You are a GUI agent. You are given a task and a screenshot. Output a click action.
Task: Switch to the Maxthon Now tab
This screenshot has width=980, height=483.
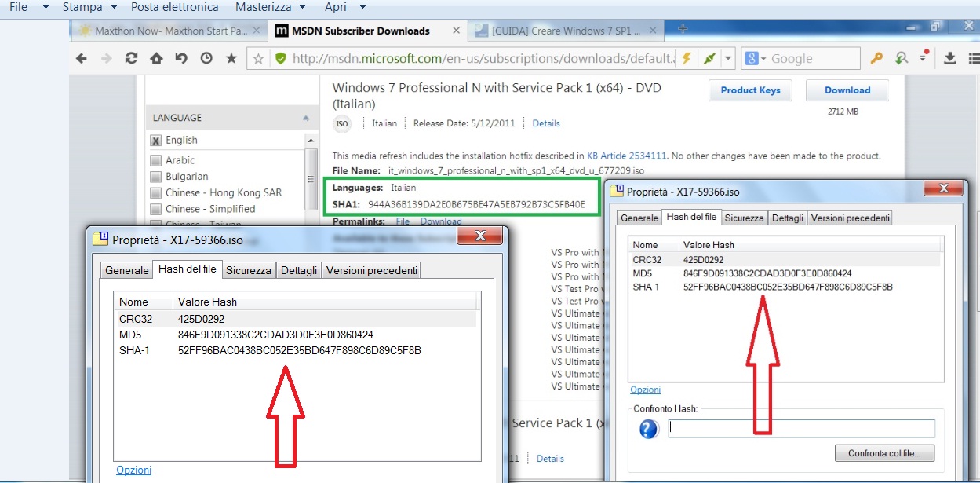(x=171, y=31)
